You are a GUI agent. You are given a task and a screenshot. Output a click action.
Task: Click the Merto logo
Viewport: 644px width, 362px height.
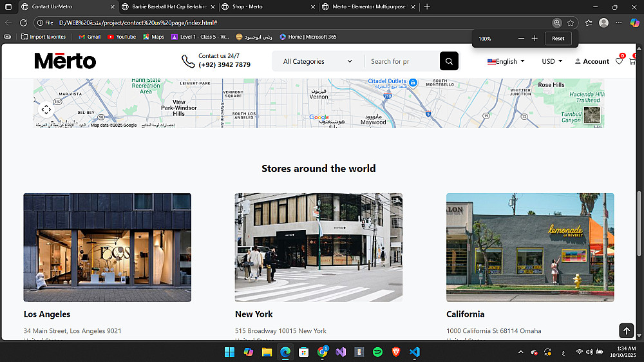[65, 61]
